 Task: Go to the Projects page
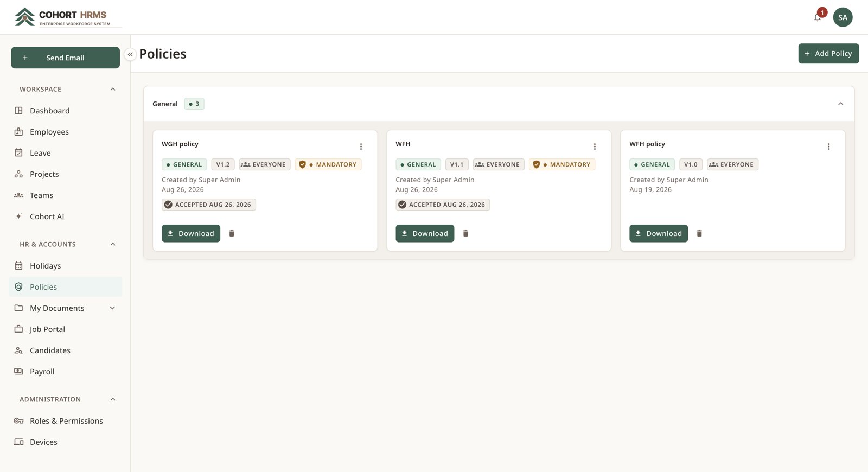tap(65, 174)
